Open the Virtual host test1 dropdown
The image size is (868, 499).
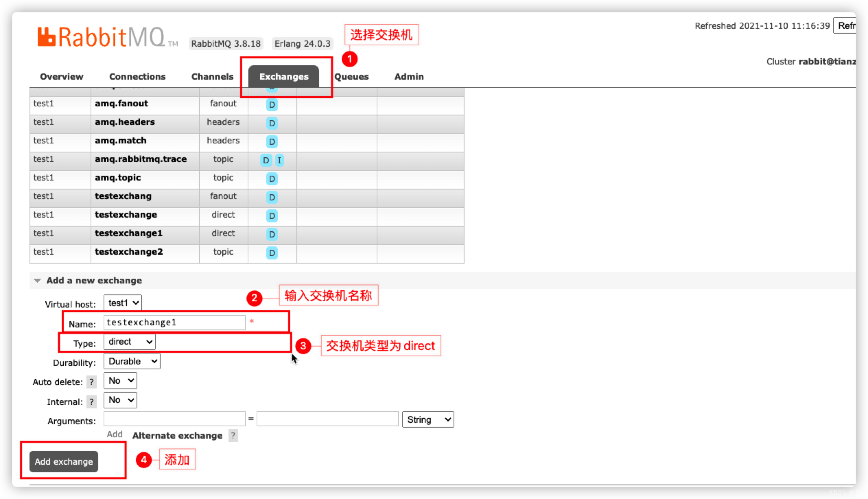[123, 303]
